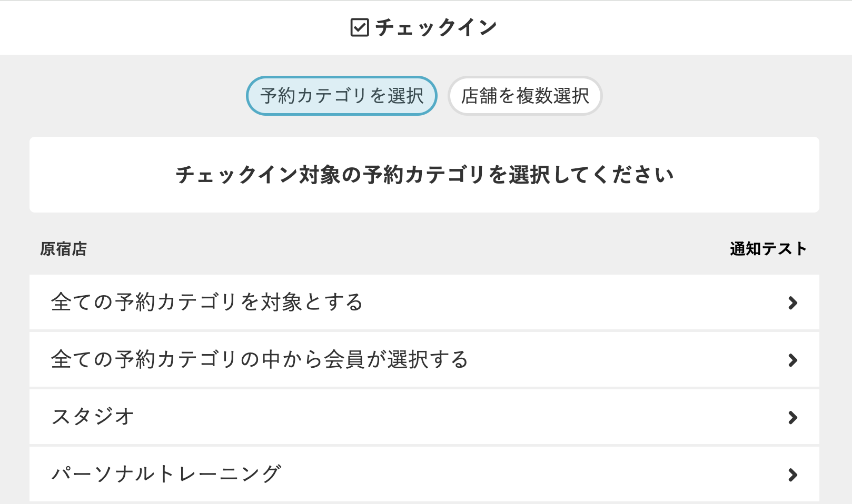Enable multiple store selection mode
This screenshot has height=504, width=852.
[525, 96]
